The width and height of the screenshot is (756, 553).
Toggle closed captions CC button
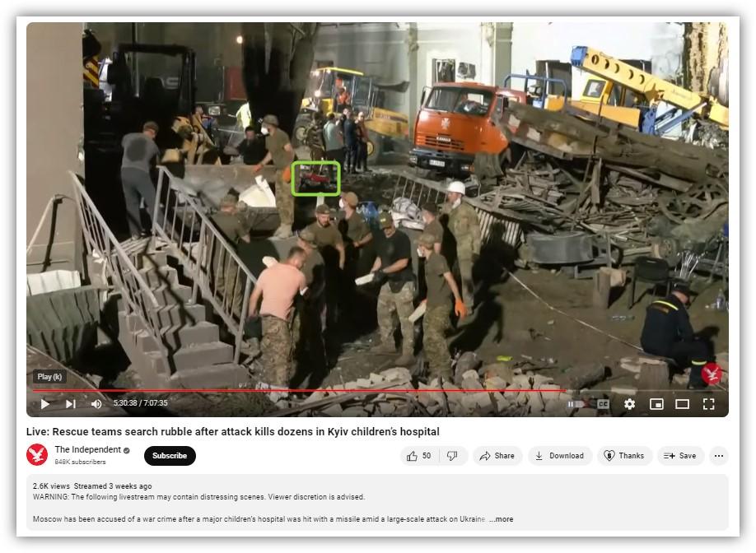point(603,404)
